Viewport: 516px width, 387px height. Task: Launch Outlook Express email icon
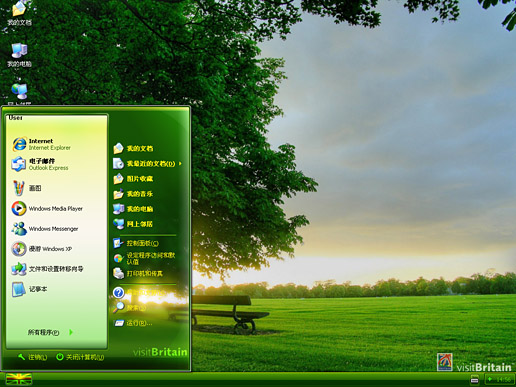pos(19,164)
